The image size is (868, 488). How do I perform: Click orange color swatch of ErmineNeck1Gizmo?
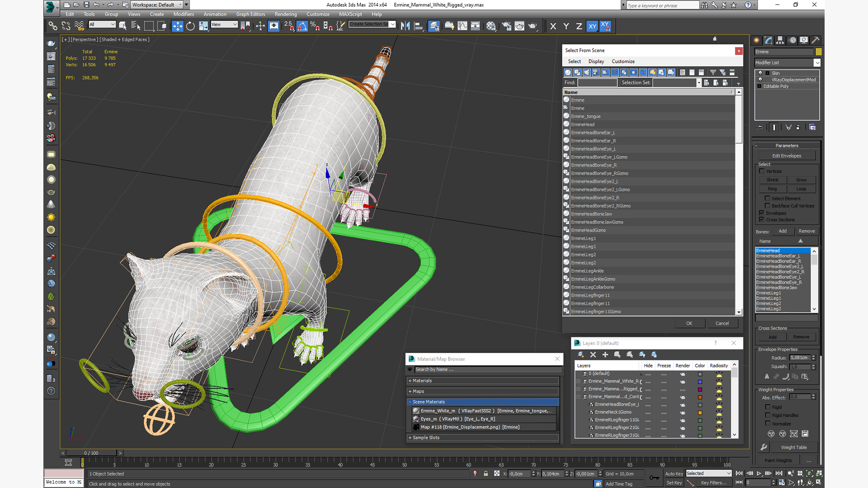700,413
